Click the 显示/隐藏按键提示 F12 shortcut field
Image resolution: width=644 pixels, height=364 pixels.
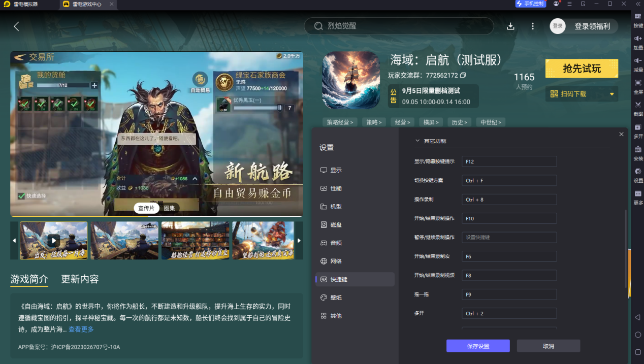(x=509, y=161)
